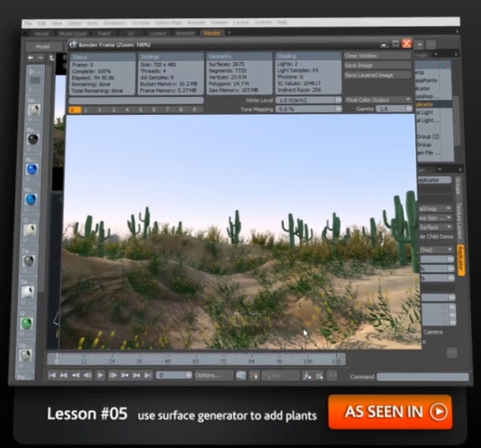Click the orange AS SEEN IN button
The image size is (481, 448).
[390, 412]
